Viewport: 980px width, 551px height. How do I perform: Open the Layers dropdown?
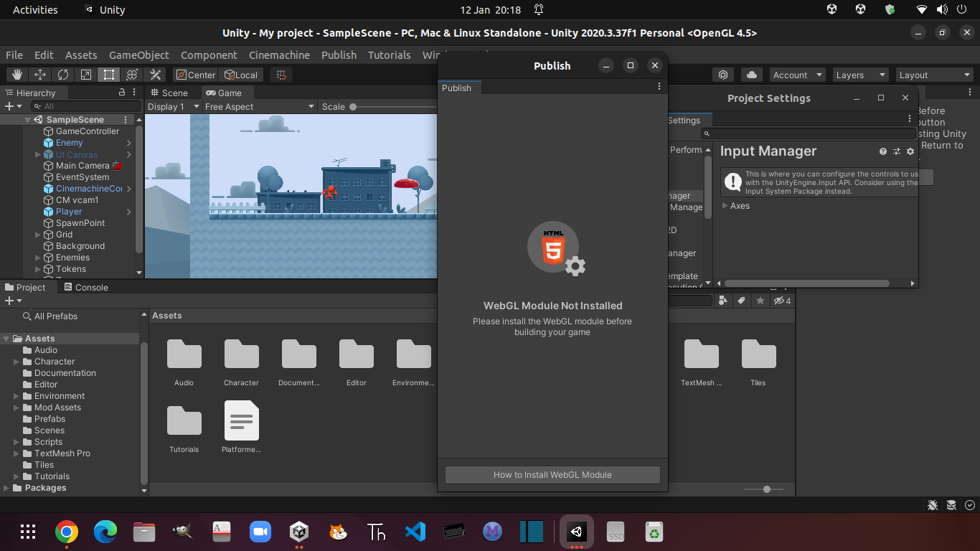[x=860, y=75]
